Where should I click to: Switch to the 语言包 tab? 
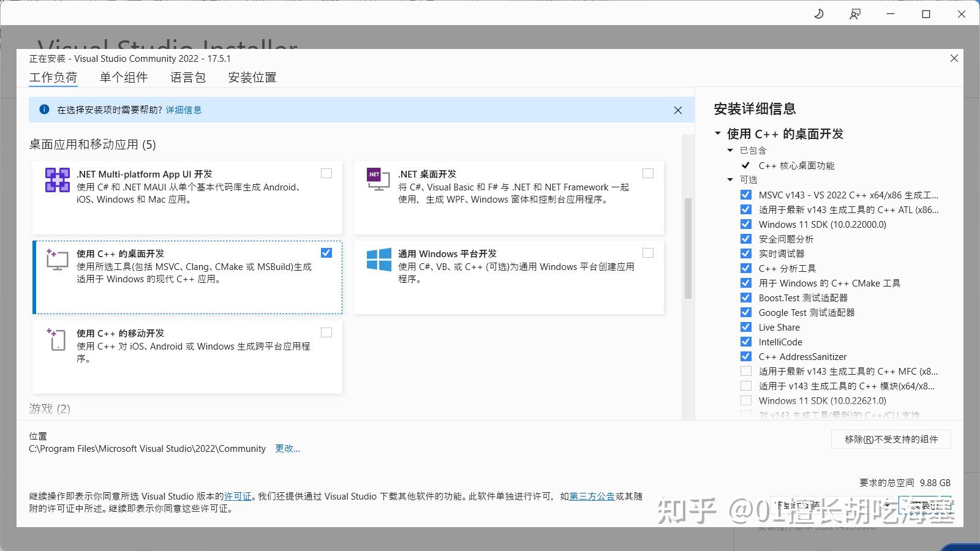point(188,78)
